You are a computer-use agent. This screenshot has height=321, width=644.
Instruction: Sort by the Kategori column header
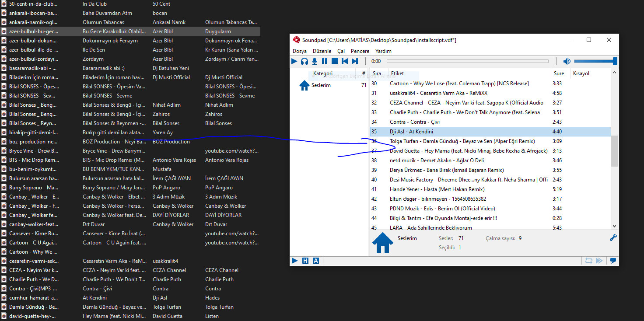[x=323, y=73]
